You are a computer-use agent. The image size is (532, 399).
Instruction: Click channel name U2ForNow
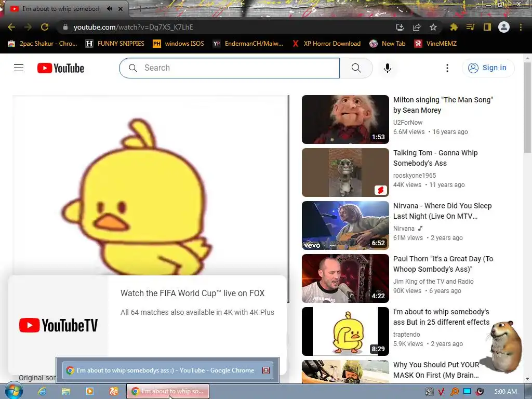click(x=408, y=122)
